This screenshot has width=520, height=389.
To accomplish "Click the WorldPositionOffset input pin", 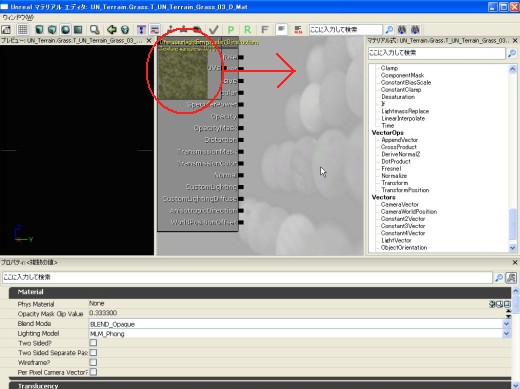I will [x=241, y=222].
